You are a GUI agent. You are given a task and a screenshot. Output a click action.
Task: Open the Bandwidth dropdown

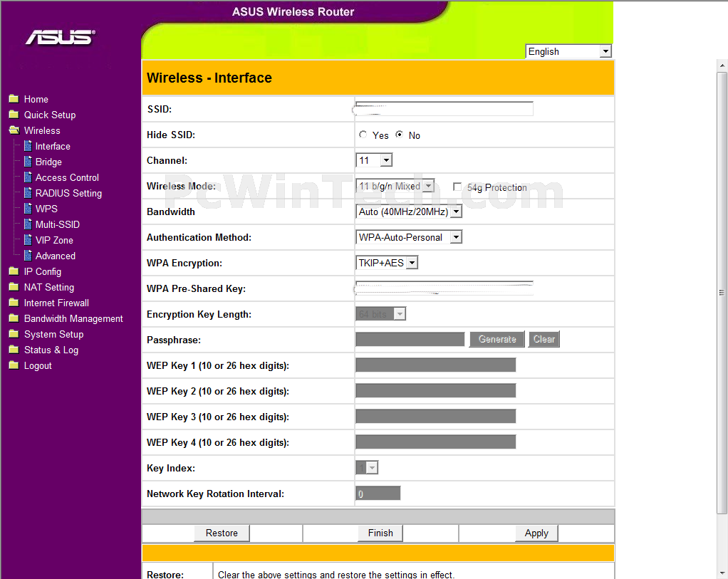pyautogui.click(x=409, y=212)
